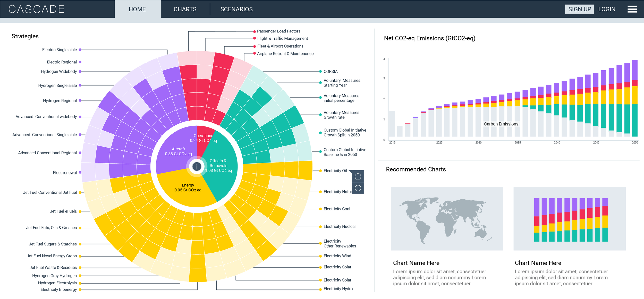Click the reset rotation arrow icon
This screenshot has height=299, width=644.
tap(358, 176)
